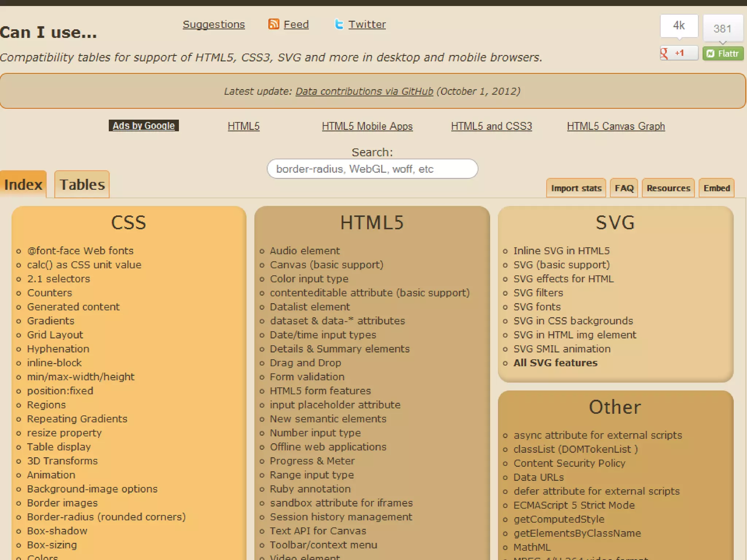Open the HTML5 and CSS3 ad link

coord(491,126)
